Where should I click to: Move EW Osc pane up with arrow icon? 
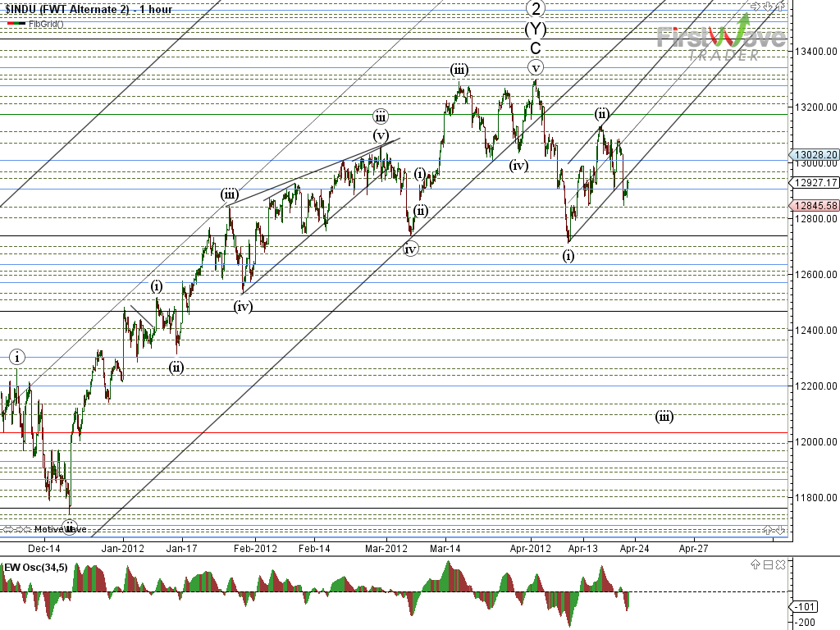pos(757,564)
